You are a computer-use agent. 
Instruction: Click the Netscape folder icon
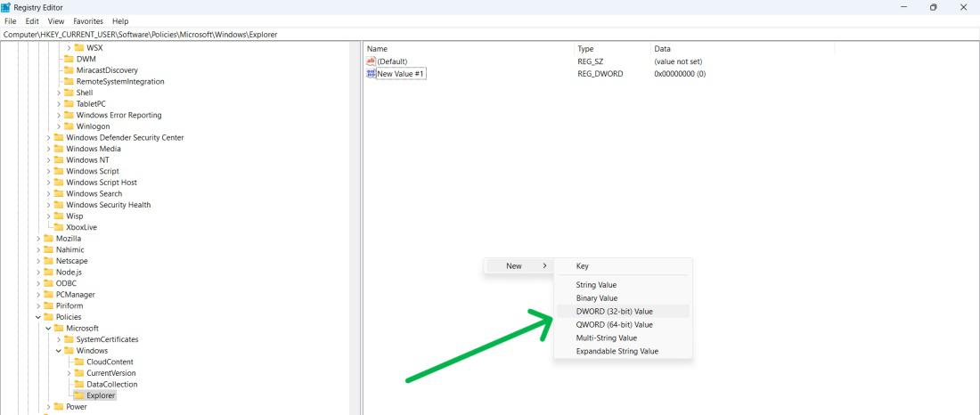(49, 261)
